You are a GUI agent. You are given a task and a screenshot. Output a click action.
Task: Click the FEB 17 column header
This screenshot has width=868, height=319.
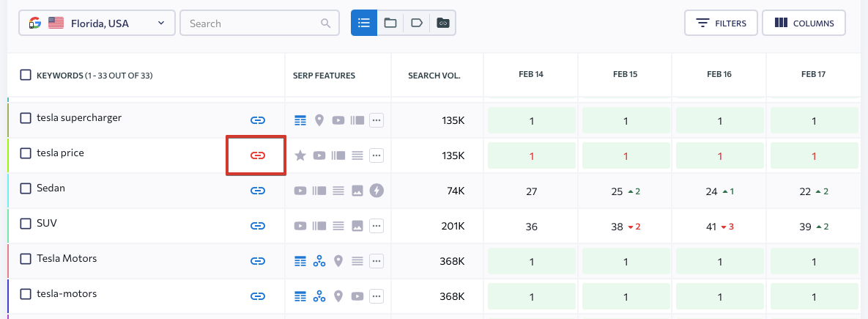tap(813, 74)
